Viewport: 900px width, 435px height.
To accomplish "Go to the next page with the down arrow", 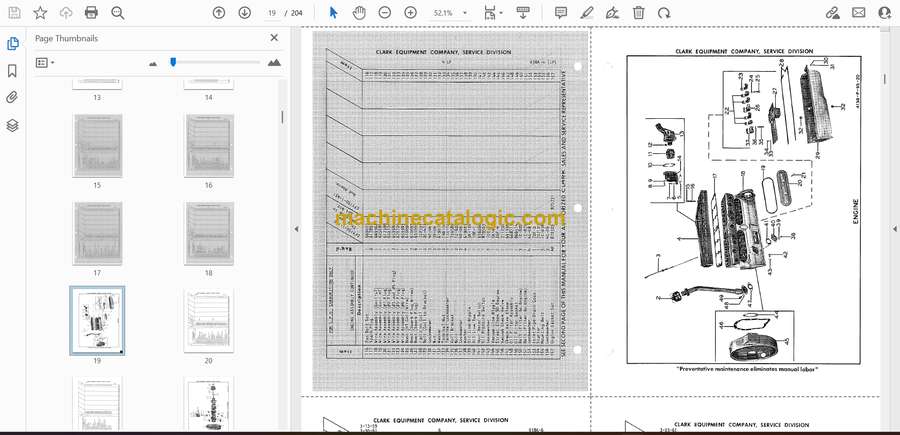I will click(x=245, y=13).
